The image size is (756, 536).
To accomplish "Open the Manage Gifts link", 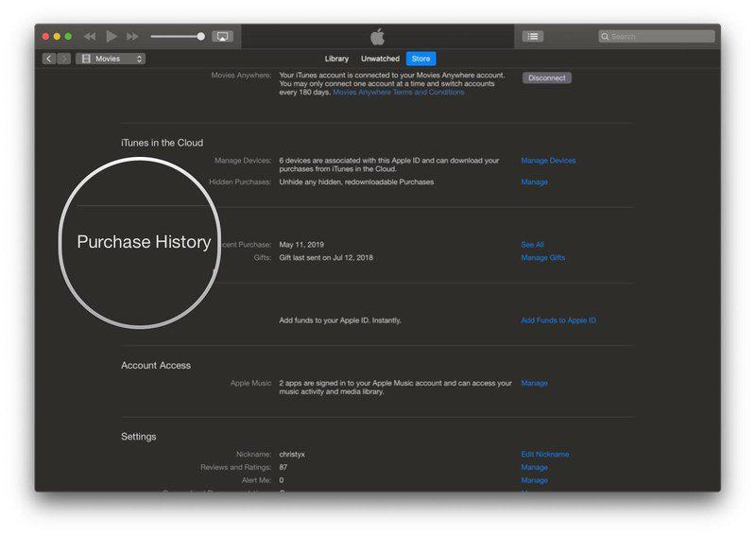I will coord(542,258).
